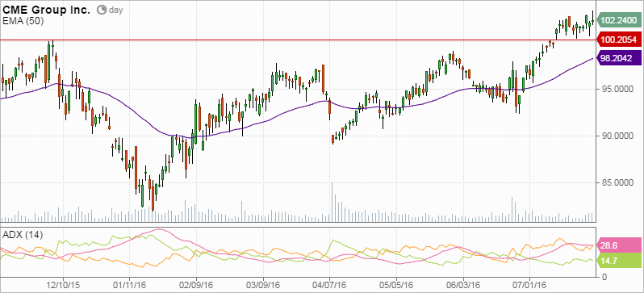Click the clock icon next to day
The width and height of the screenshot is (644, 293).
tap(101, 10)
